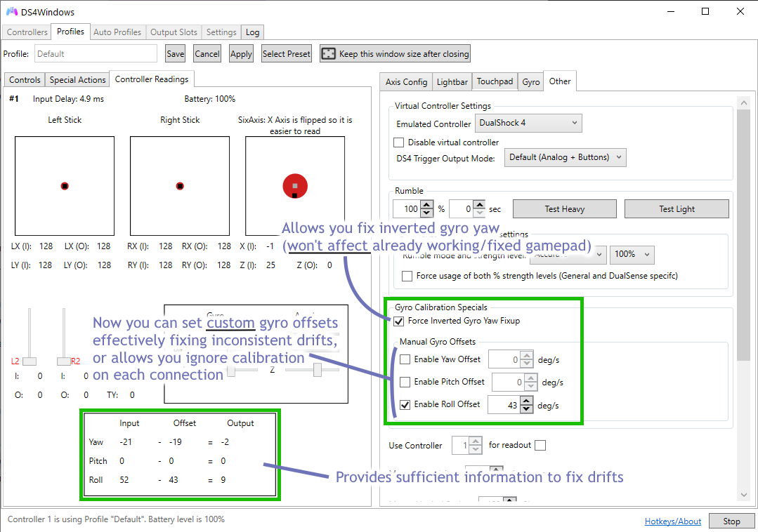Disable Roll Offset checkbox

pyautogui.click(x=405, y=404)
